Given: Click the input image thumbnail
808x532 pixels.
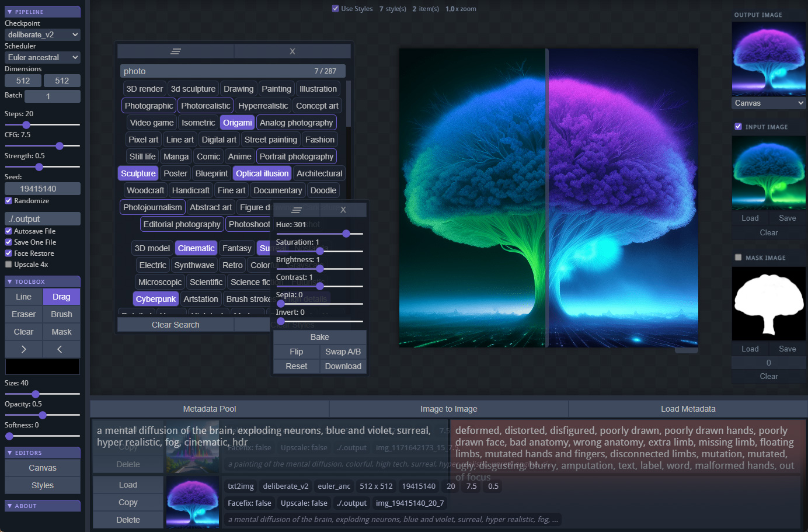Looking at the screenshot, I should pos(768,173).
